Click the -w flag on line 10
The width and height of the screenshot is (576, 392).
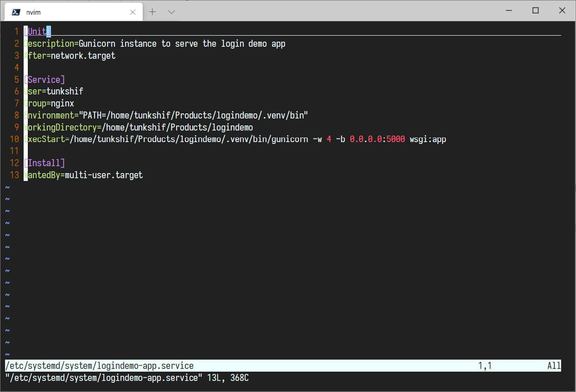coord(317,139)
